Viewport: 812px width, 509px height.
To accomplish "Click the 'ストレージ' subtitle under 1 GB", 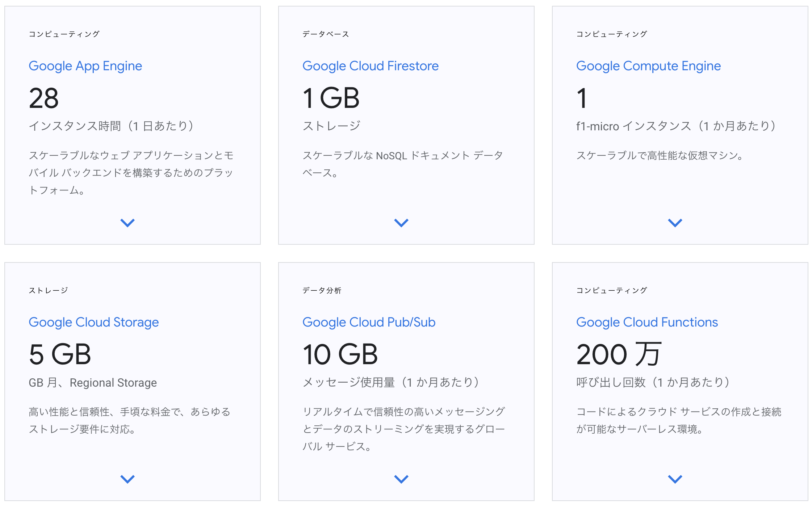I will tap(331, 126).
